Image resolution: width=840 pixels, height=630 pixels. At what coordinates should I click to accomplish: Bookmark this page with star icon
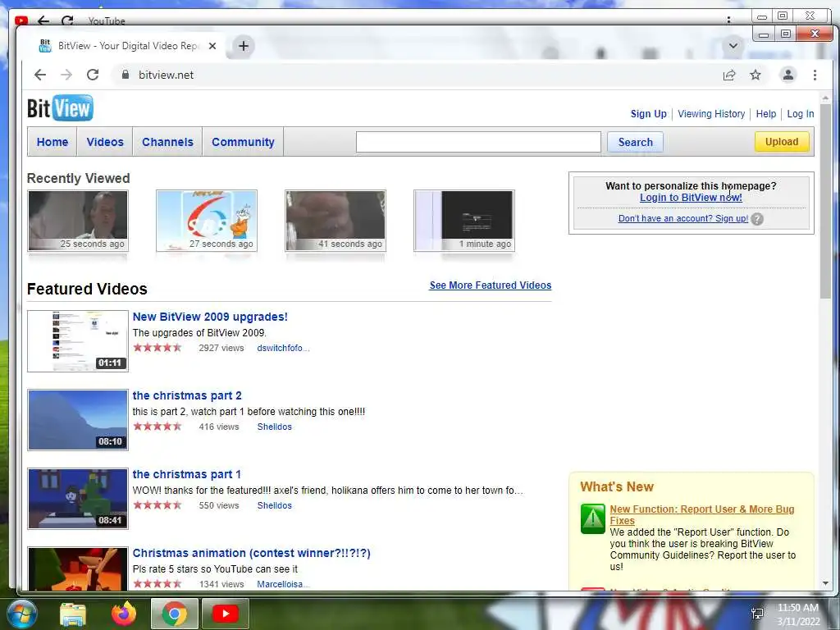pos(756,75)
